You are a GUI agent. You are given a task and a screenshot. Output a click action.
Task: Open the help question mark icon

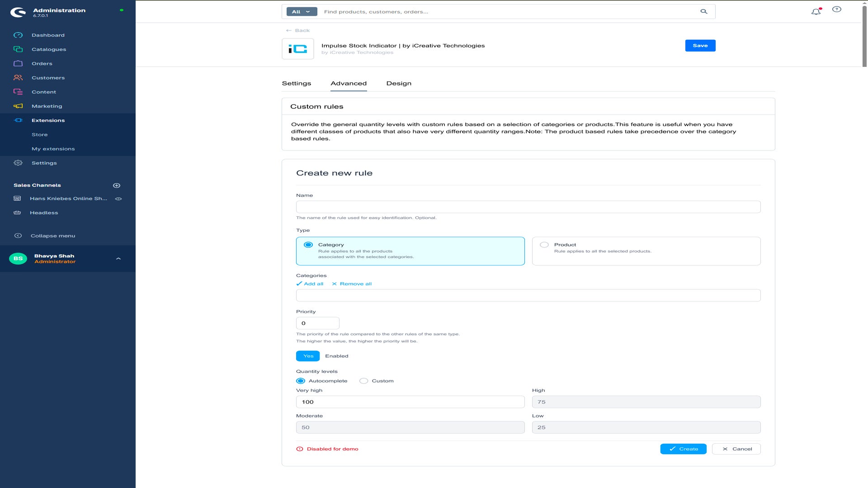click(837, 9)
